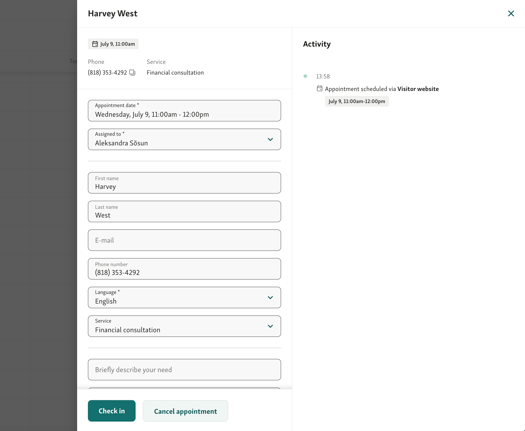
Task: Select the empty E-mail field
Action: (184, 240)
